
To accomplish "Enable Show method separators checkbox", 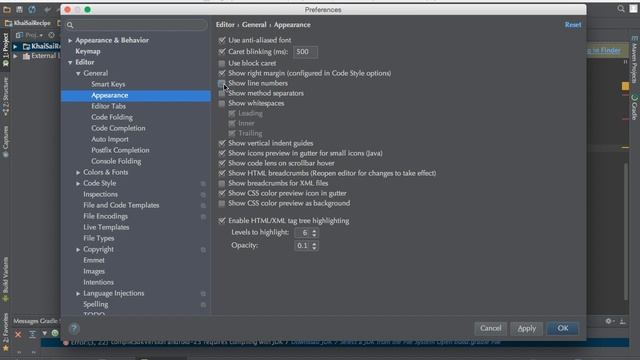I will point(222,93).
